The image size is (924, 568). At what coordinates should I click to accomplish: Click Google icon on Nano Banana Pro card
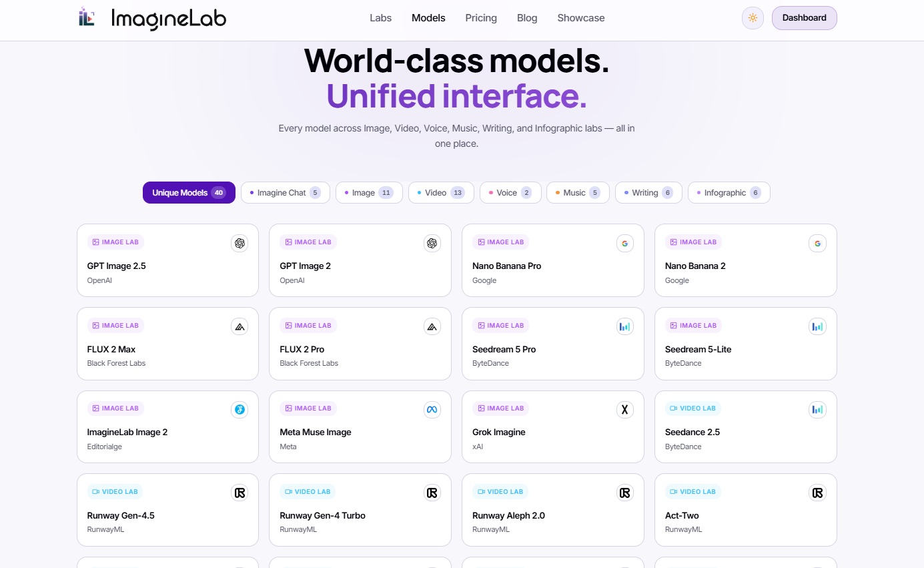click(x=625, y=243)
